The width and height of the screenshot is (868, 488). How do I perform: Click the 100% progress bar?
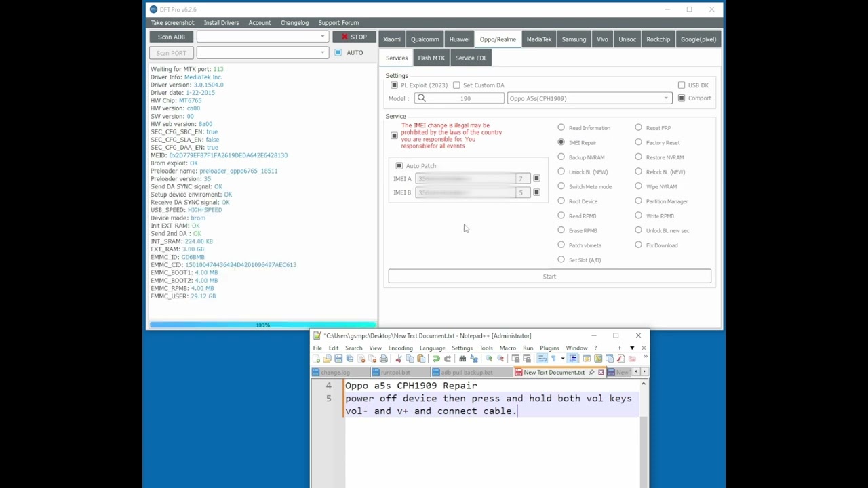click(x=262, y=325)
